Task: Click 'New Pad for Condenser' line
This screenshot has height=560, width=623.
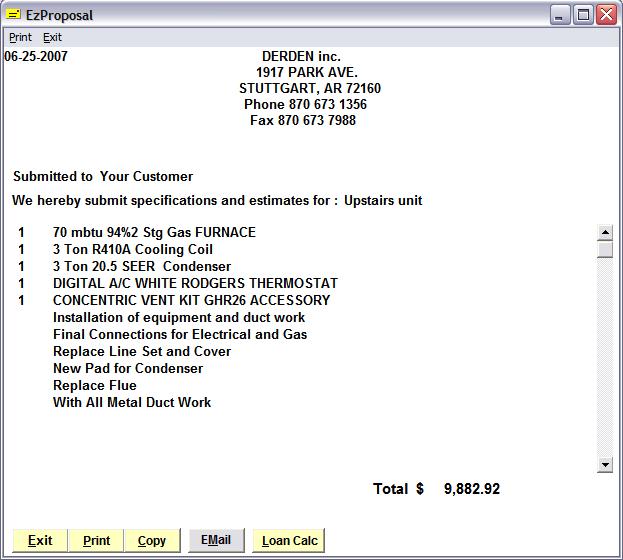Action: [128, 369]
